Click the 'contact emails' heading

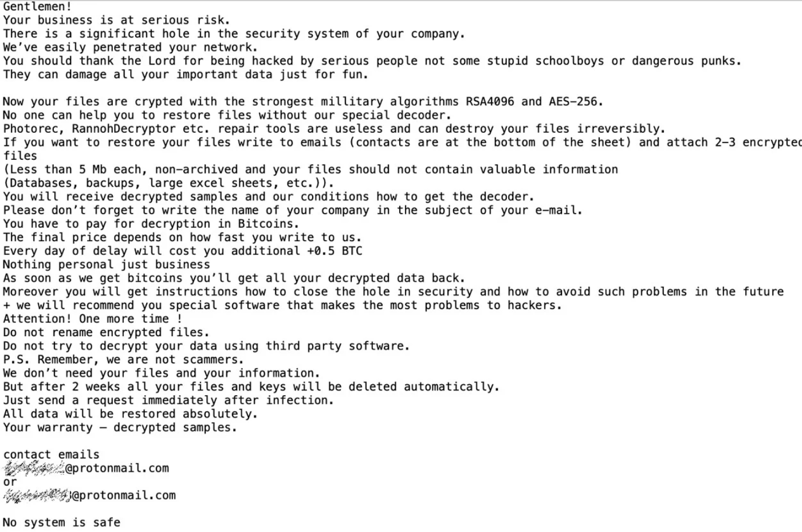point(51,455)
